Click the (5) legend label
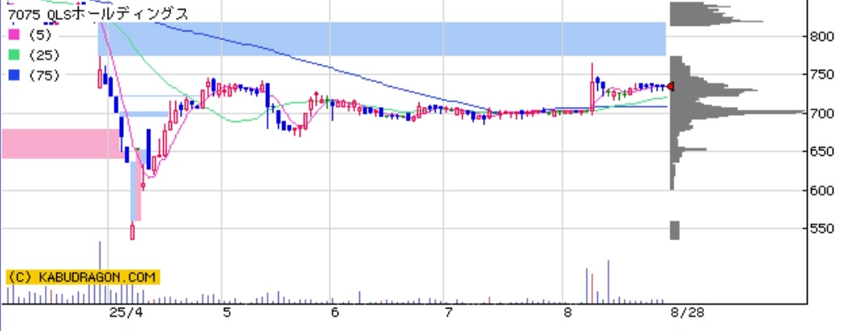This screenshot has height=331, width=868. point(40,35)
